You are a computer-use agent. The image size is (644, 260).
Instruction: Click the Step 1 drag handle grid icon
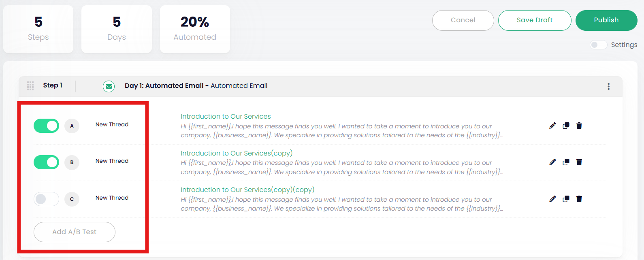[x=30, y=85]
